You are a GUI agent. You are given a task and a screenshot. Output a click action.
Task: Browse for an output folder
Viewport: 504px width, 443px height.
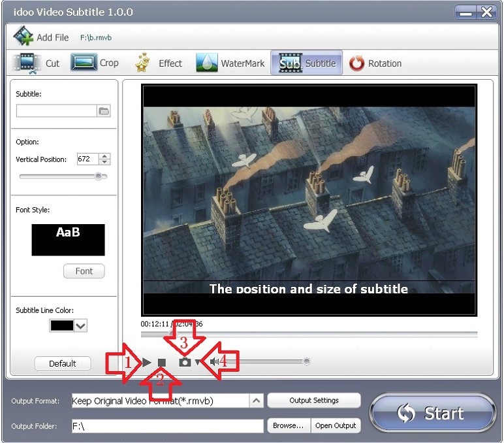point(289,425)
